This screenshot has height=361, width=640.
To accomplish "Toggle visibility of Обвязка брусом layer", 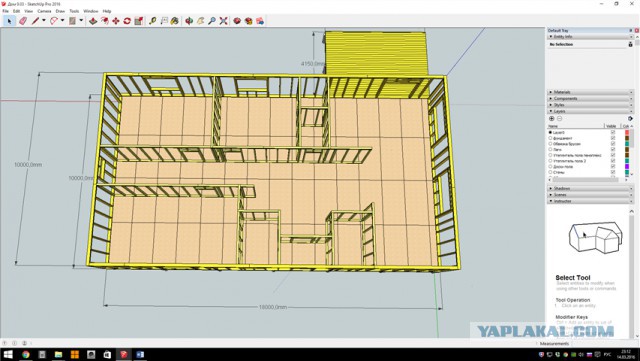I will [x=613, y=144].
